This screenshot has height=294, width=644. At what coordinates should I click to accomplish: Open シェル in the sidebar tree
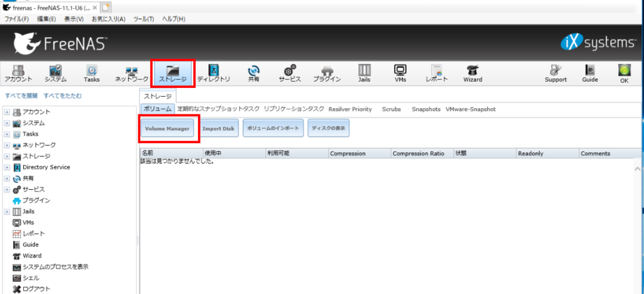pyautogui.click(x=26, y=278)
